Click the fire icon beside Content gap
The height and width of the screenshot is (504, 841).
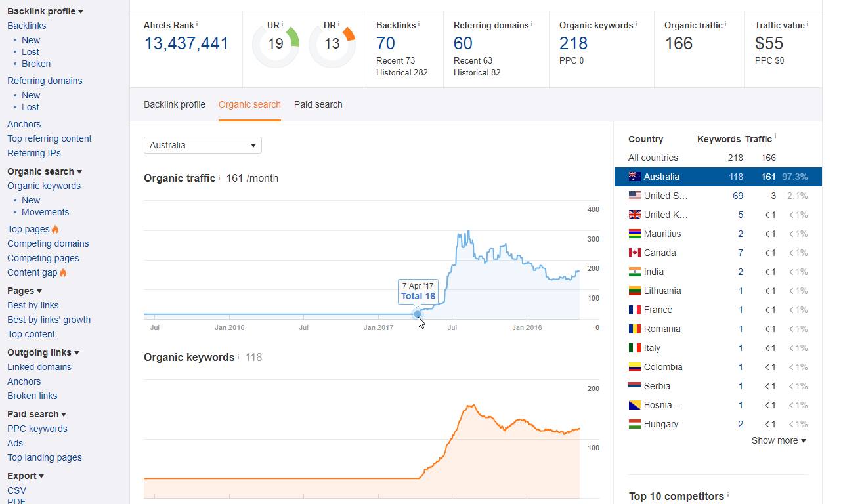click(63, 273)
